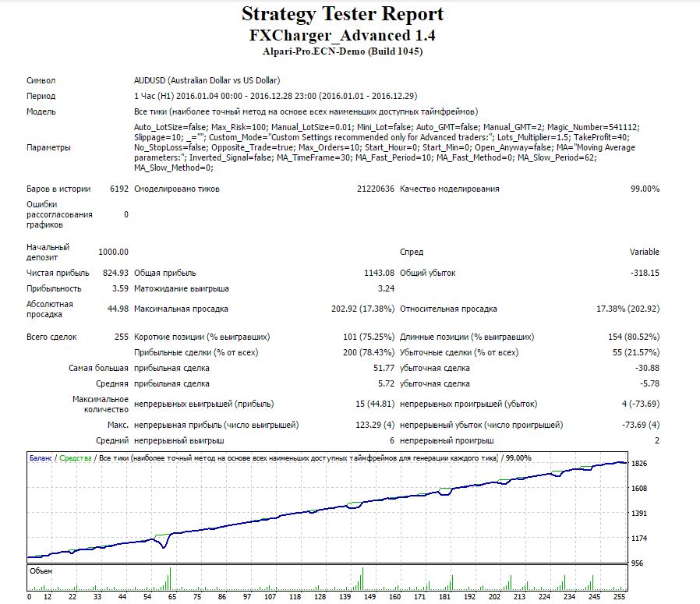Click maximal consecutive profit 123.29 (4)

375,425
